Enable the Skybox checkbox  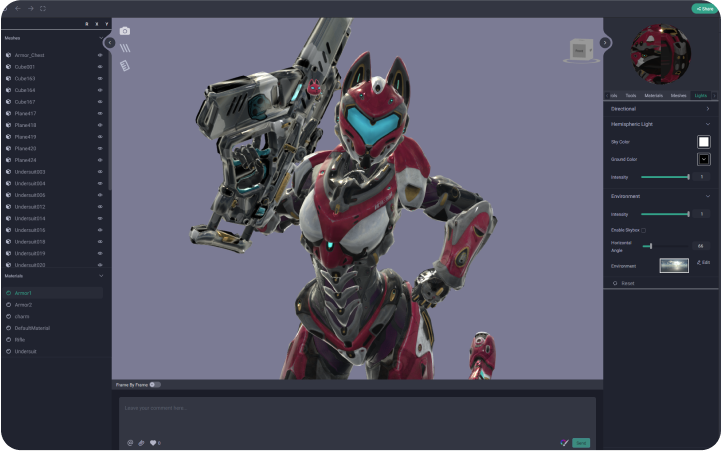pos(643,230)
